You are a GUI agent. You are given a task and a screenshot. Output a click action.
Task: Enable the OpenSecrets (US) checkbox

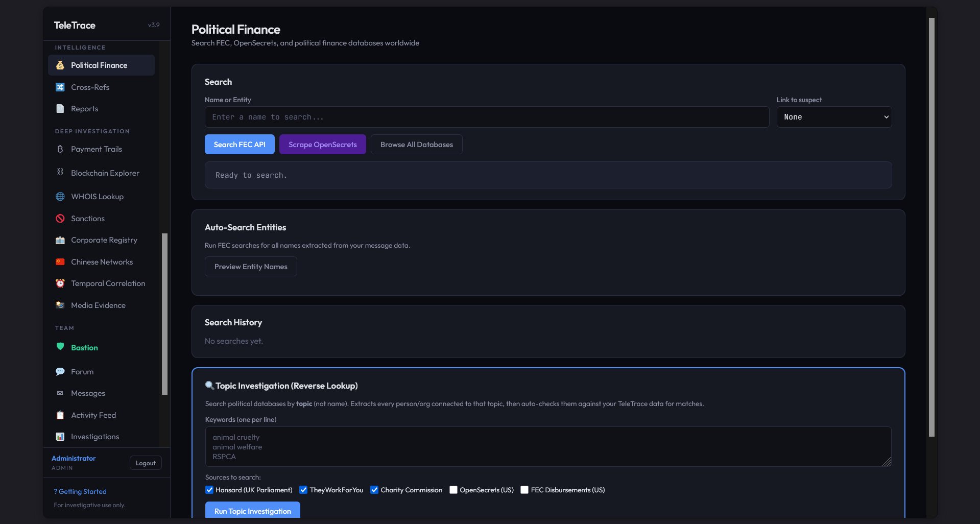tap(453, 490)
